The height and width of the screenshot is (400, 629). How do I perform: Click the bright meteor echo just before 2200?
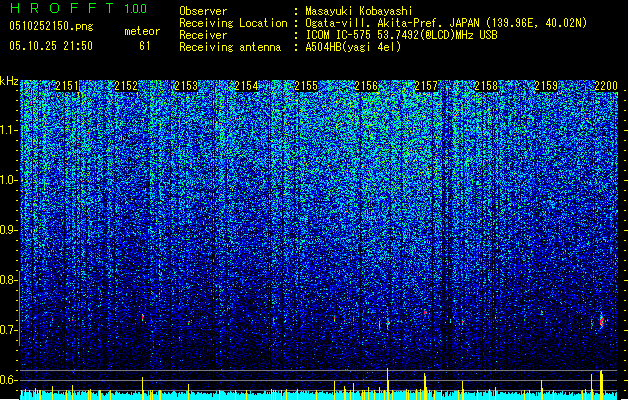pos(601,321)
